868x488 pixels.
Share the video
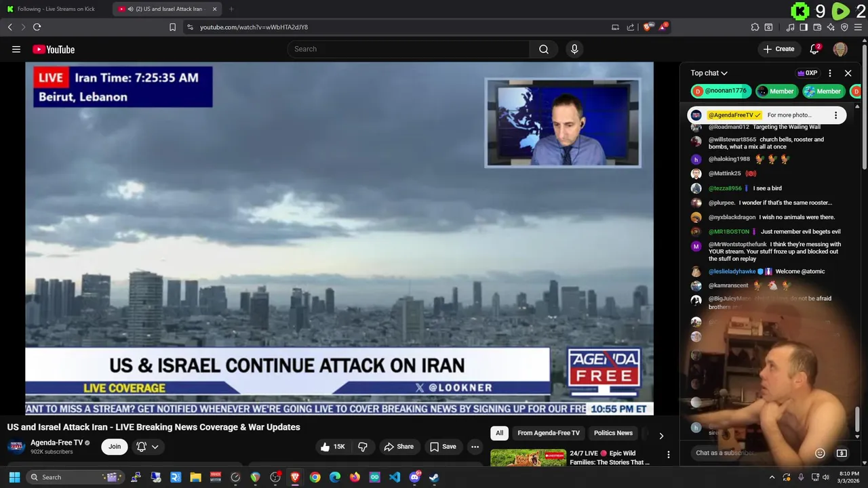tap(399, 447)
